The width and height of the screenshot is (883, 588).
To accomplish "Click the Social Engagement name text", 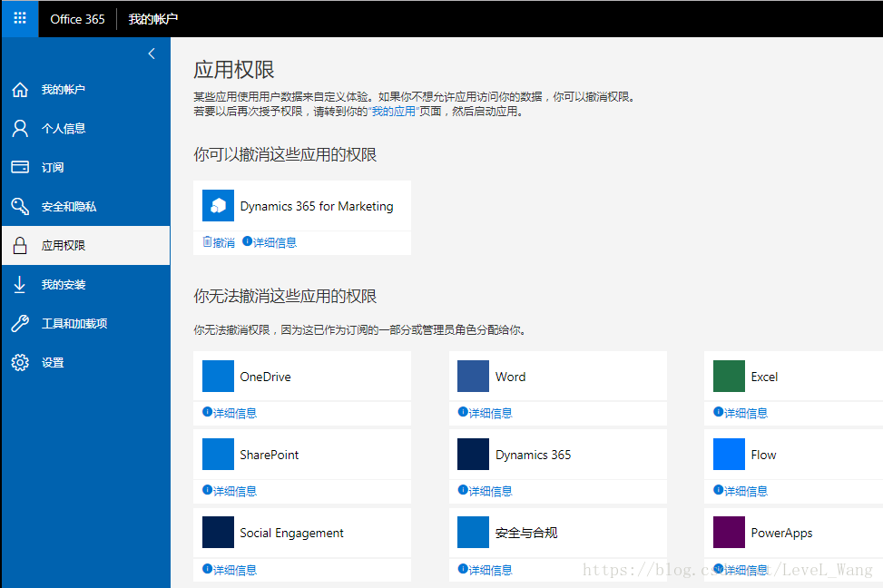I will pyautogui.click(x=291, y=533).
